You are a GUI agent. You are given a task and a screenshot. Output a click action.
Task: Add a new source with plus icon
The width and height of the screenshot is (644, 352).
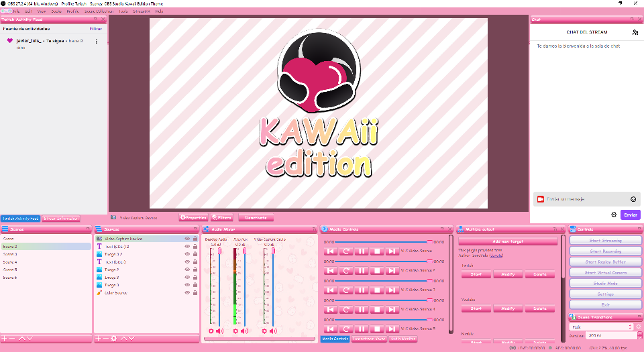99,339
